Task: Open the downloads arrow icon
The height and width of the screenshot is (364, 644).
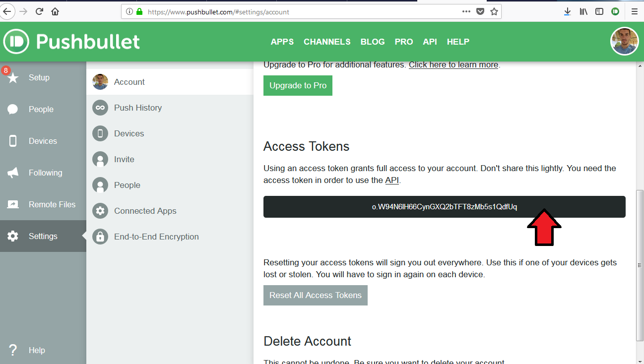Action: (x=568, y=11)
